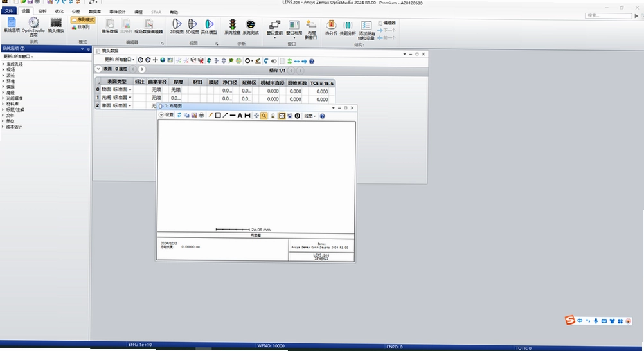644x351 pixels.
Task: Switch to the 帮助 ribbon tab
Action: pos(174,12)
